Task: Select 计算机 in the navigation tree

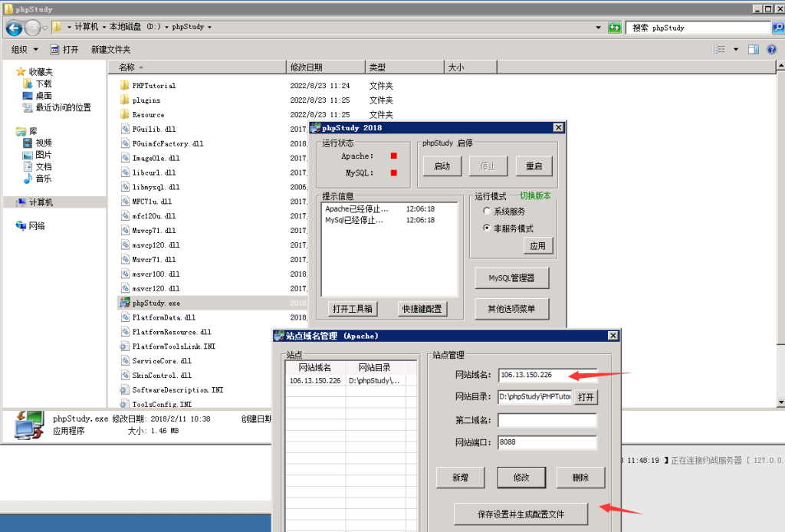Action: 41,202
